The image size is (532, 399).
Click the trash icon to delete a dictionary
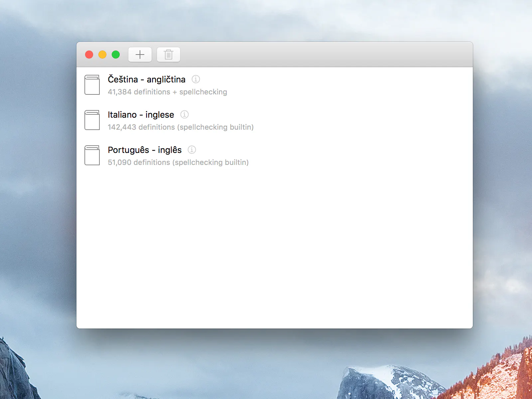(169, 55)
